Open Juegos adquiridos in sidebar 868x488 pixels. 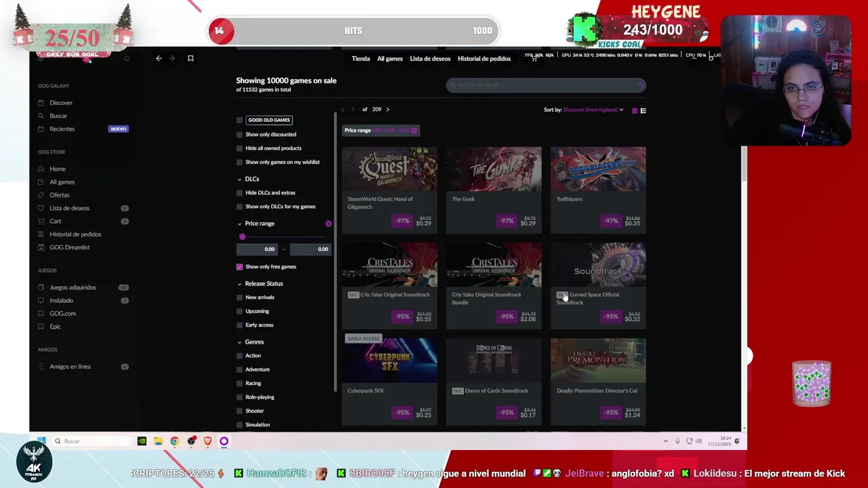(73, 287)
